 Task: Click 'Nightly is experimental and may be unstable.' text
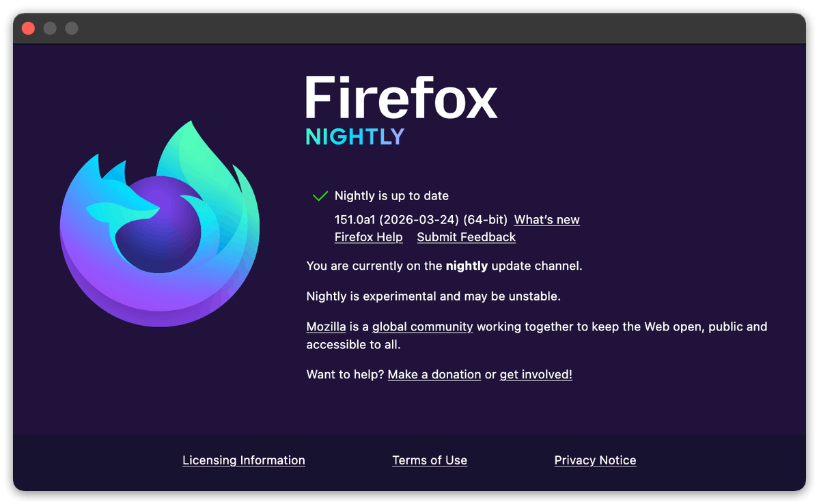(433, 296)
